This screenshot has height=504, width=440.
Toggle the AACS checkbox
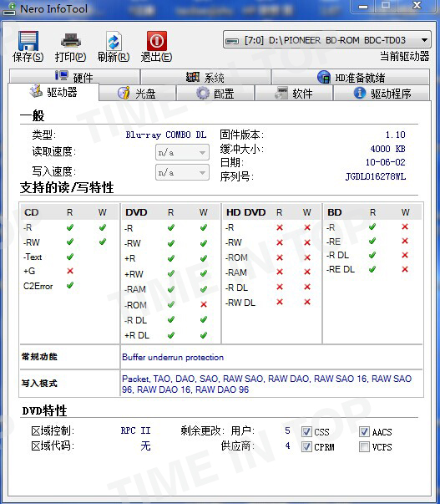pos(364,431)
